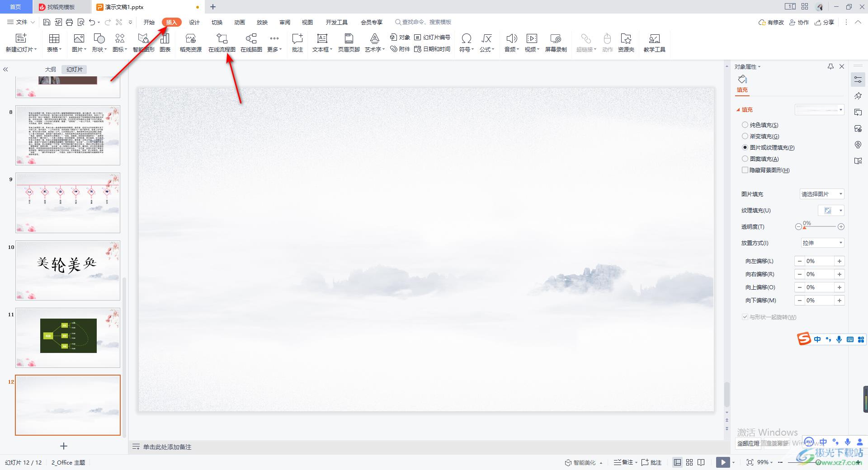Open the 对象属性 panel title dropdown

click(x=747, y=66)
